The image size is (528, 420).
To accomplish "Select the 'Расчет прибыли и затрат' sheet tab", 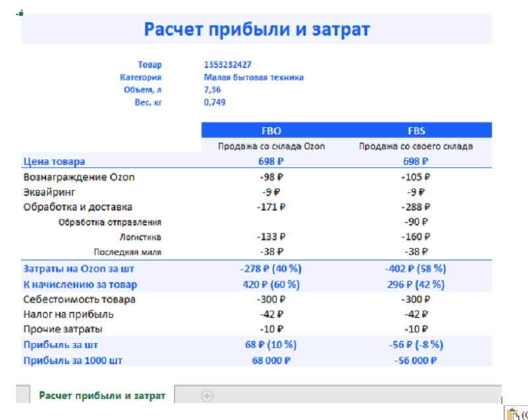I will coord(102,396).
